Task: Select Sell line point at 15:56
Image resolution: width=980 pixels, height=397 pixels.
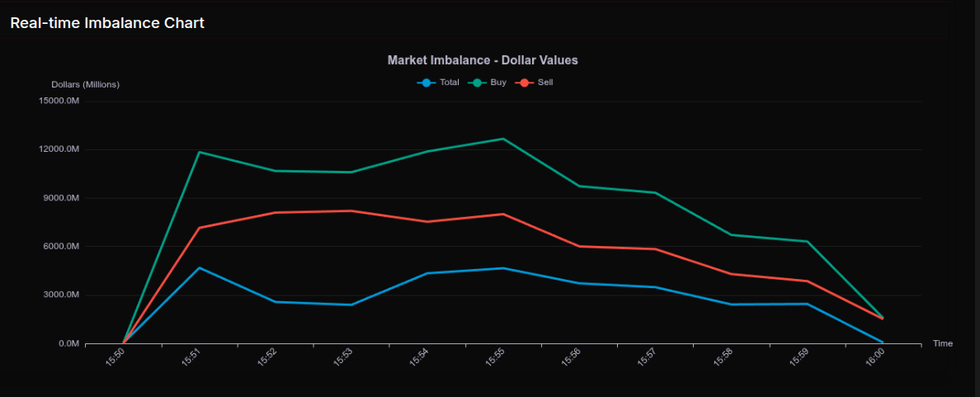Action: pyautogui.click(x=579, y=246)
